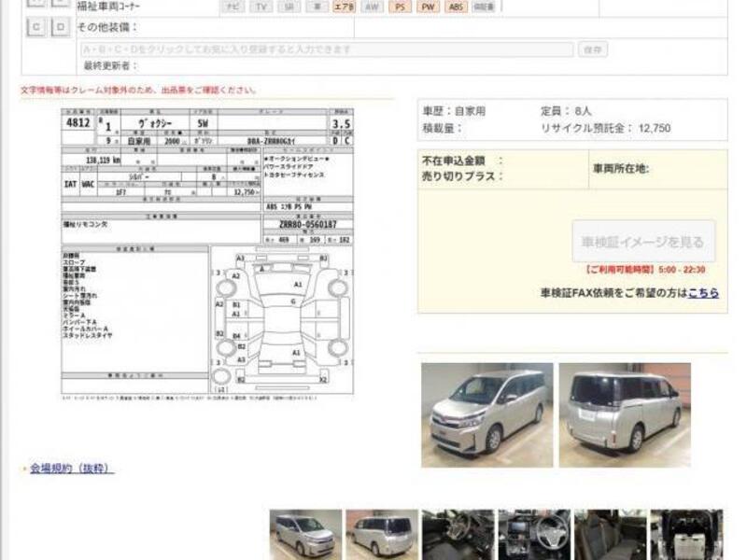Viewport: 747px width, 560px height.
Task: Click the SR sunroof tag
Action: [x=289, y=7]
